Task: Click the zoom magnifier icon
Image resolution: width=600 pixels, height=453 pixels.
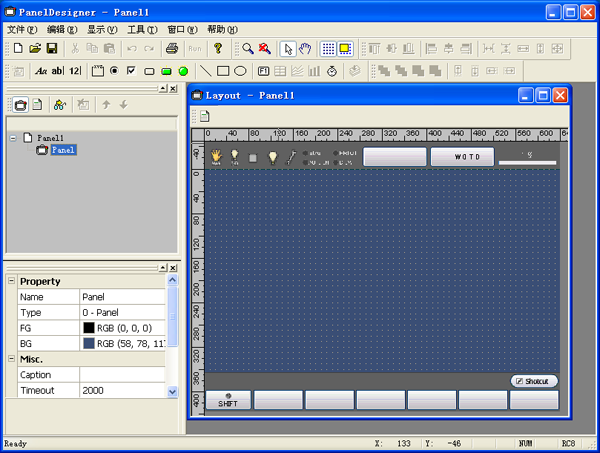Action: [x=247, y=48]
